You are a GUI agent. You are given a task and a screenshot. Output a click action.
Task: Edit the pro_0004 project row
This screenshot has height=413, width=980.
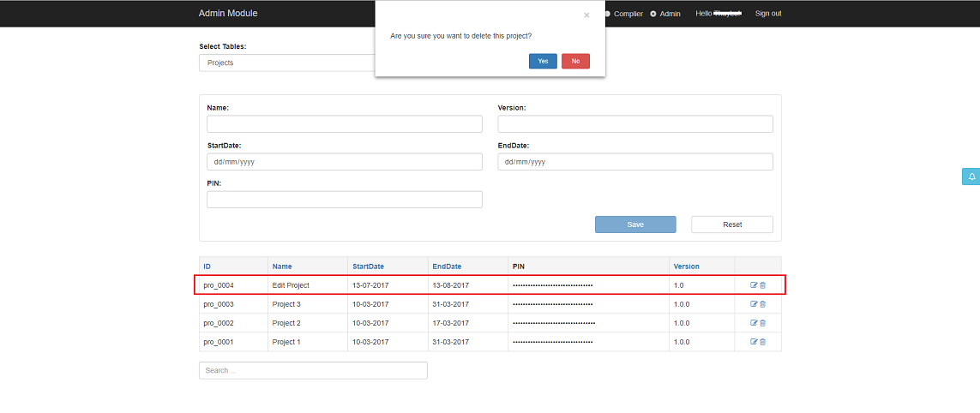pyautogui.click(x=754, y=285)
